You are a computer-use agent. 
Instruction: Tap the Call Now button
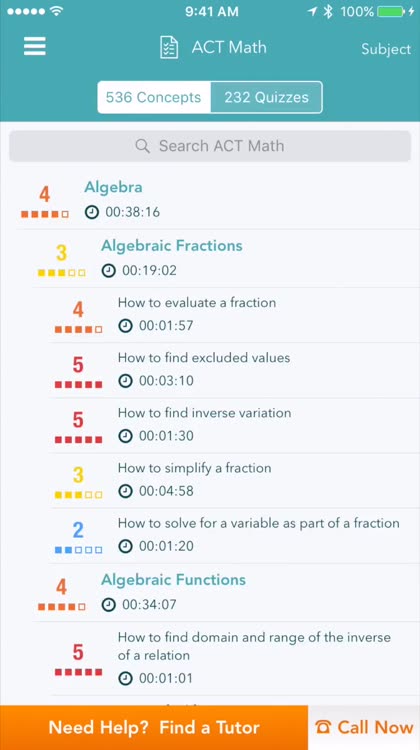[364, 728]
